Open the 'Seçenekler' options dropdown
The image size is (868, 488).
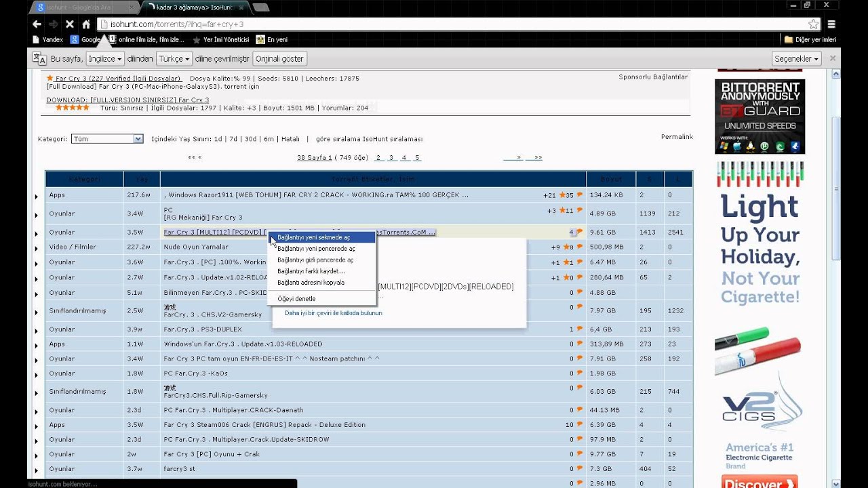(x=797, y=58)
